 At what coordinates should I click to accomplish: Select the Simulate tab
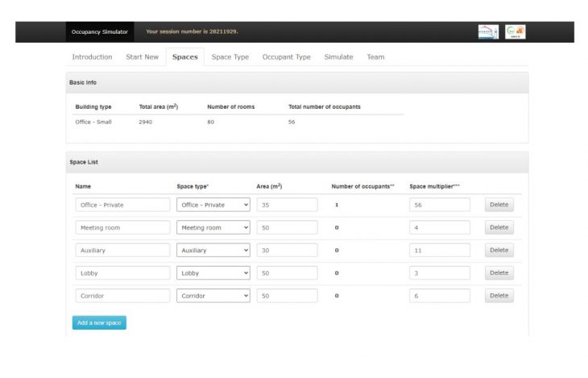point(338,57)
